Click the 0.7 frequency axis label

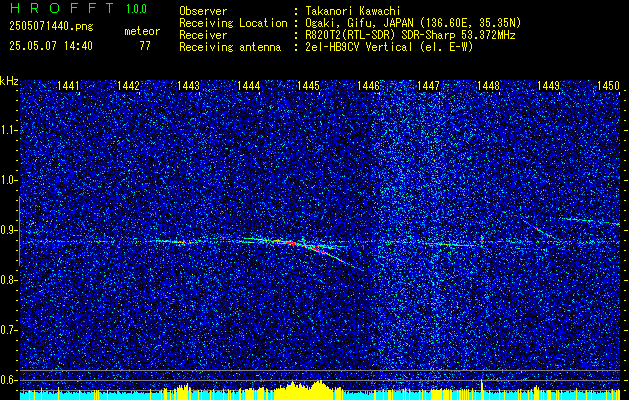click(8, 330)
